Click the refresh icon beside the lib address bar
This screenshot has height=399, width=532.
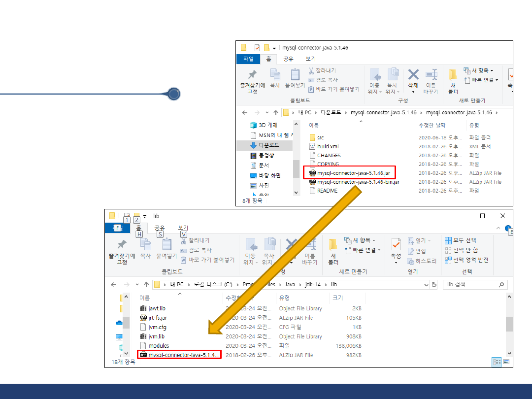point(434,285)
